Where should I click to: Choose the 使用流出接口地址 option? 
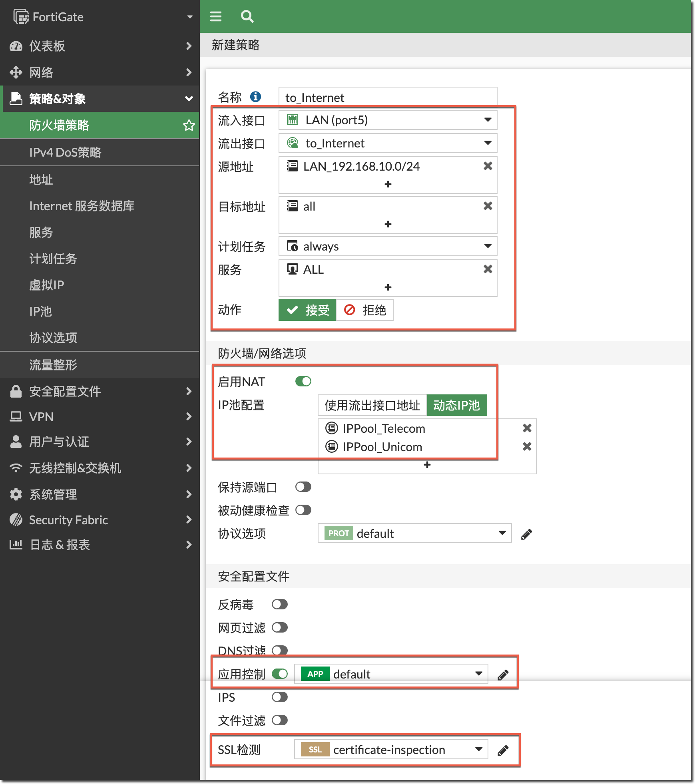pos(372,405)
